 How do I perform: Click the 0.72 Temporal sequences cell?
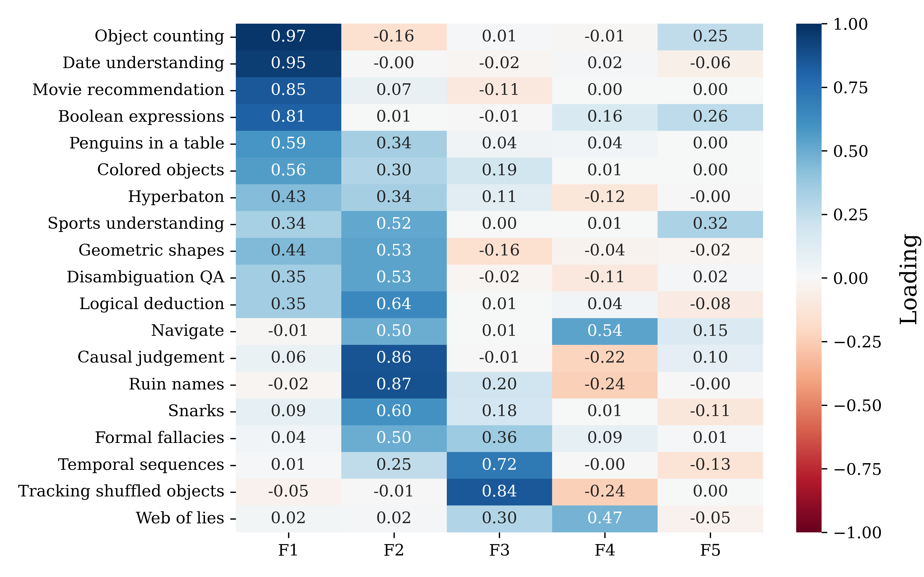499,465
